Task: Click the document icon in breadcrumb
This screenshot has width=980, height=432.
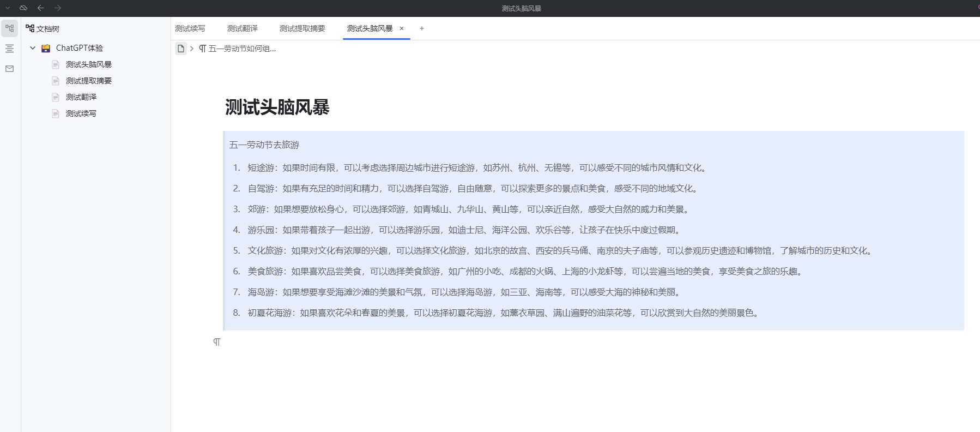Action: click(x=181, y=49)
